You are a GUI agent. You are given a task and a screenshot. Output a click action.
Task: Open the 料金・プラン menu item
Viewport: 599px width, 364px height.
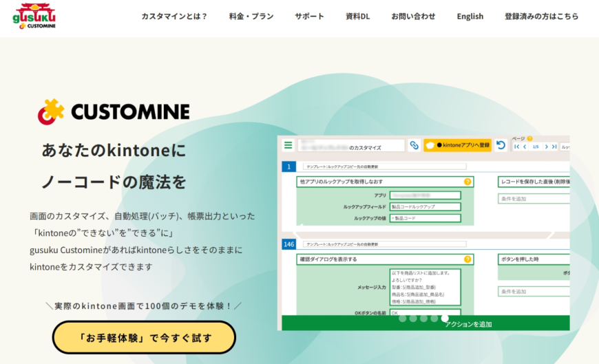pos(251,17)
